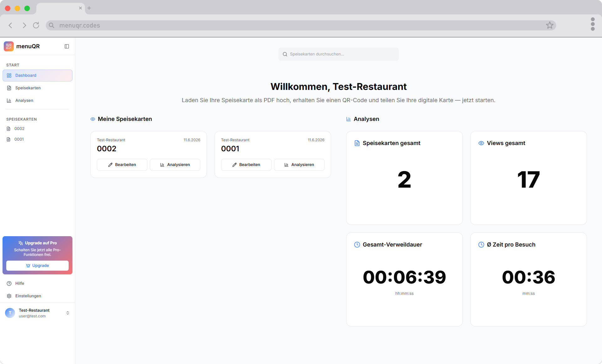Click the Einstellungen gear icon
The width and height of the screenshot is (602, 364).
click(9, 296)
